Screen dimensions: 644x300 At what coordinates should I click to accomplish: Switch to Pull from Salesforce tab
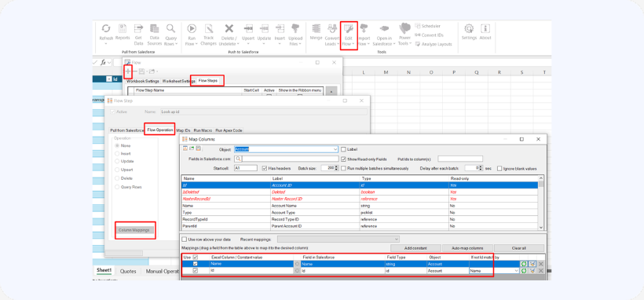click(126, 130)
